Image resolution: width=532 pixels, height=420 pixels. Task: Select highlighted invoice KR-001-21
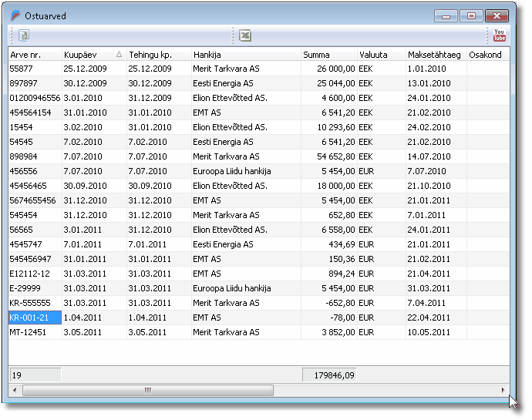(x=35, y=318)
